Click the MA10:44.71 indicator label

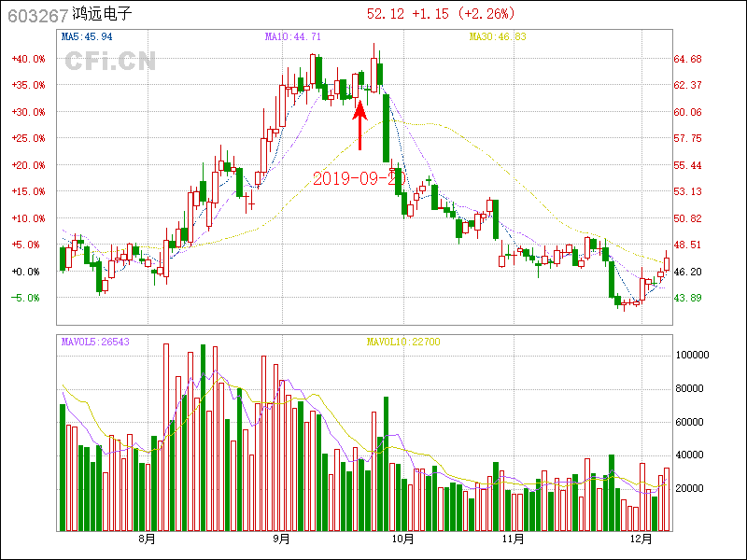293,36
